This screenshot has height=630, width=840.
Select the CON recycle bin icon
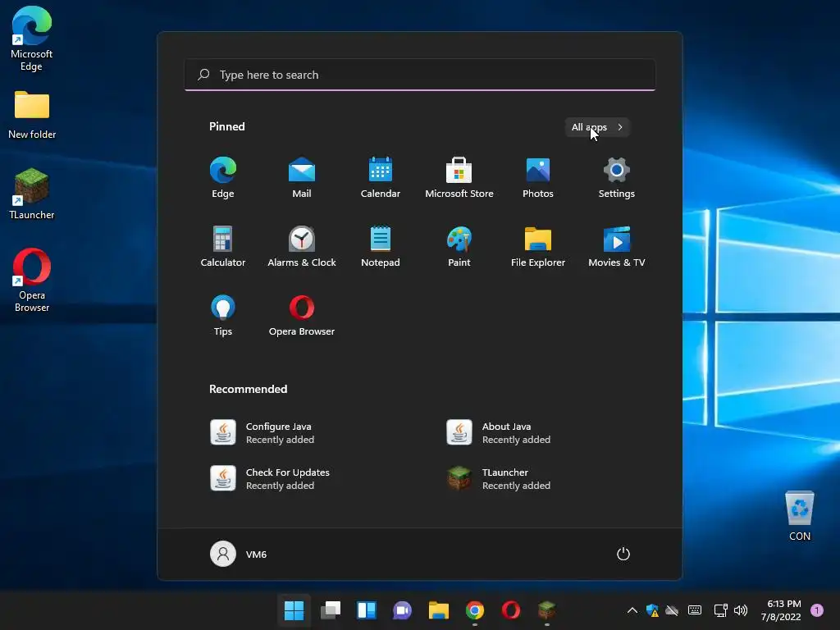point(799,515)
